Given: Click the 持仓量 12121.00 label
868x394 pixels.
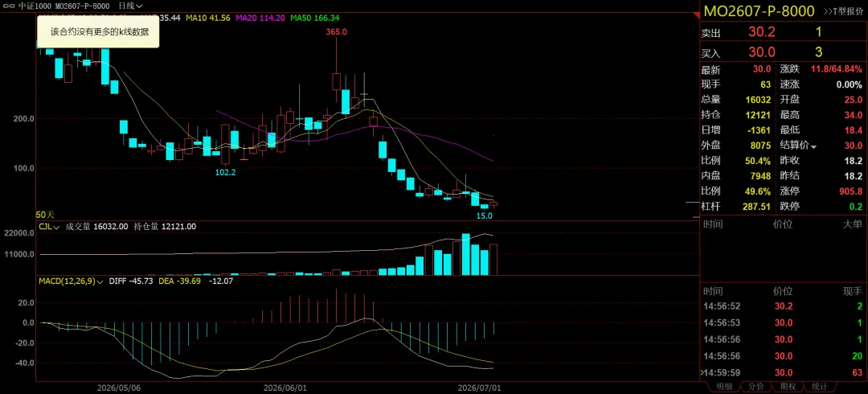Looking at the screenshot, I should click(x=165, y=226).
